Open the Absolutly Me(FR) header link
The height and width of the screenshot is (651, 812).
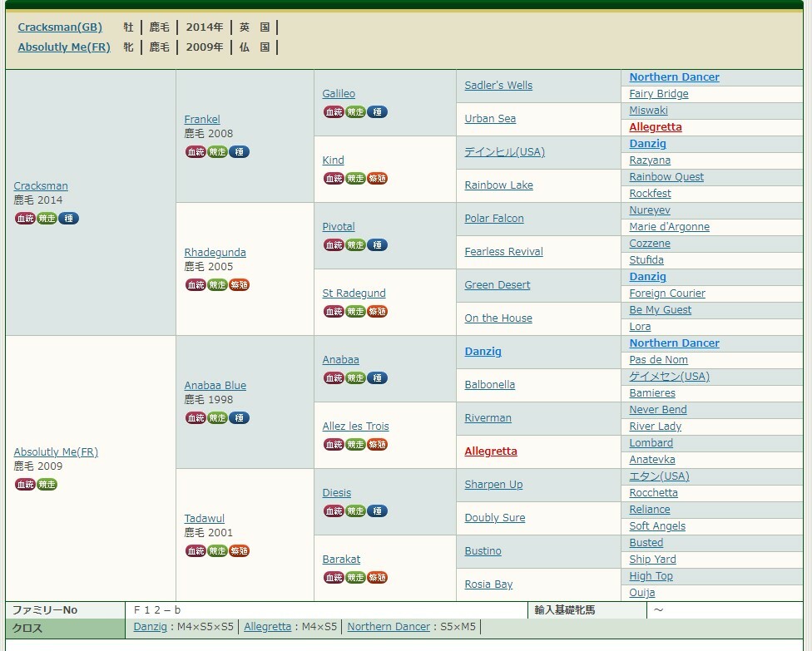(64, 47)
